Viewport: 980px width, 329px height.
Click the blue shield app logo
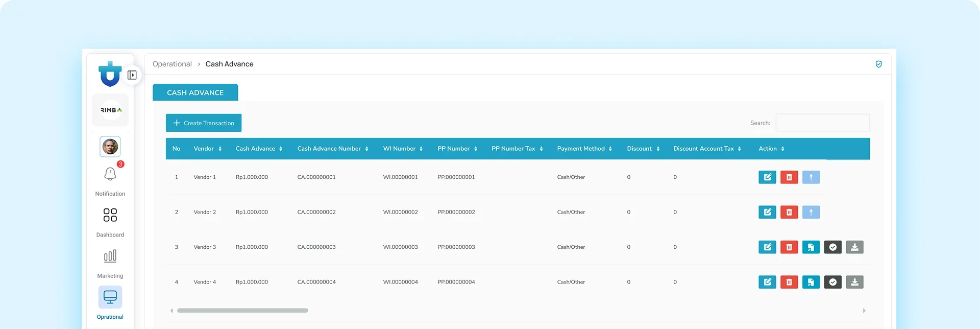[110, 74]
